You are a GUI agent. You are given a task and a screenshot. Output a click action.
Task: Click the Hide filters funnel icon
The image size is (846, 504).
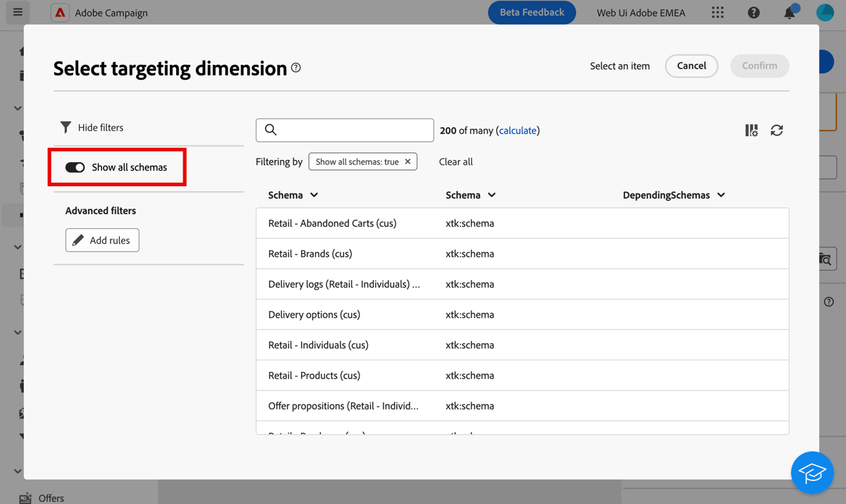pos(66,127)
